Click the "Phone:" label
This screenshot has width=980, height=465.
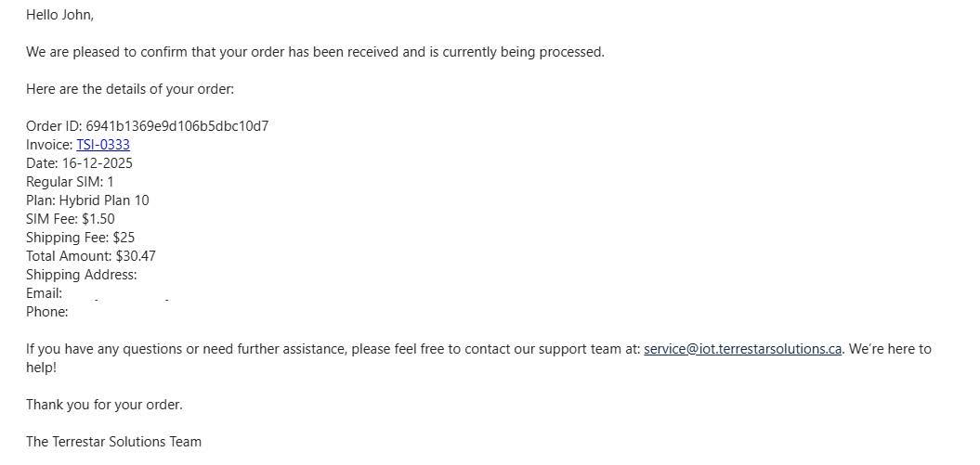click(46, 312)
